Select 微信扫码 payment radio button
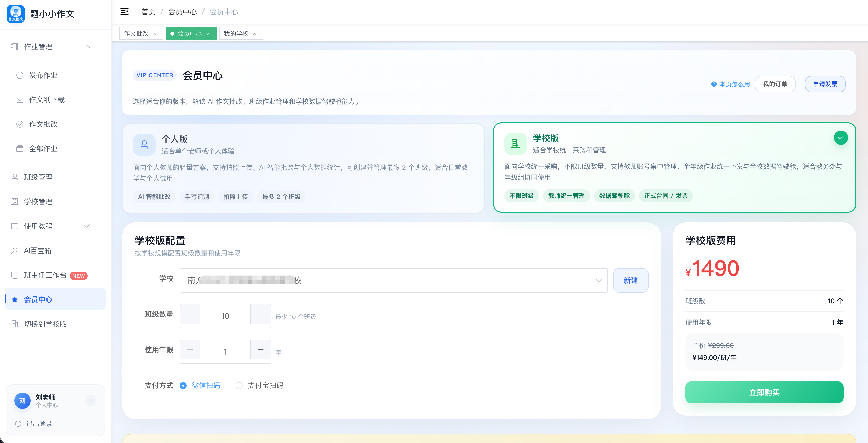868x443 pixels. point(183,385)
